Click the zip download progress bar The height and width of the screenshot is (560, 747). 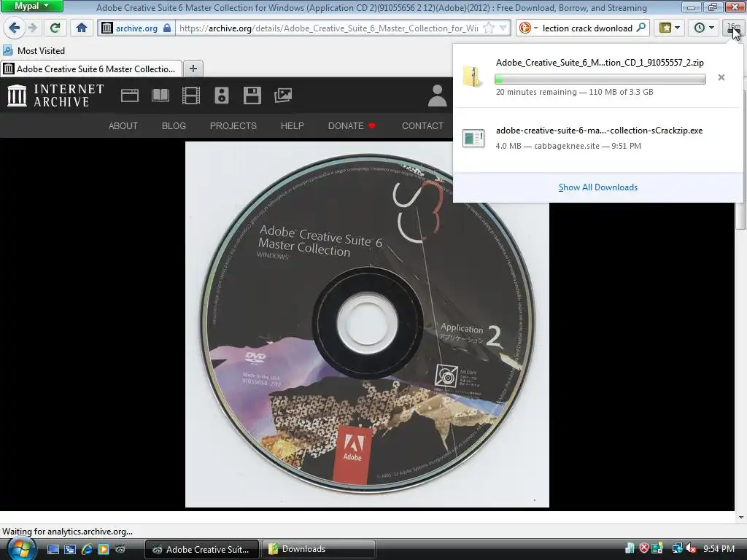[600, 79]
